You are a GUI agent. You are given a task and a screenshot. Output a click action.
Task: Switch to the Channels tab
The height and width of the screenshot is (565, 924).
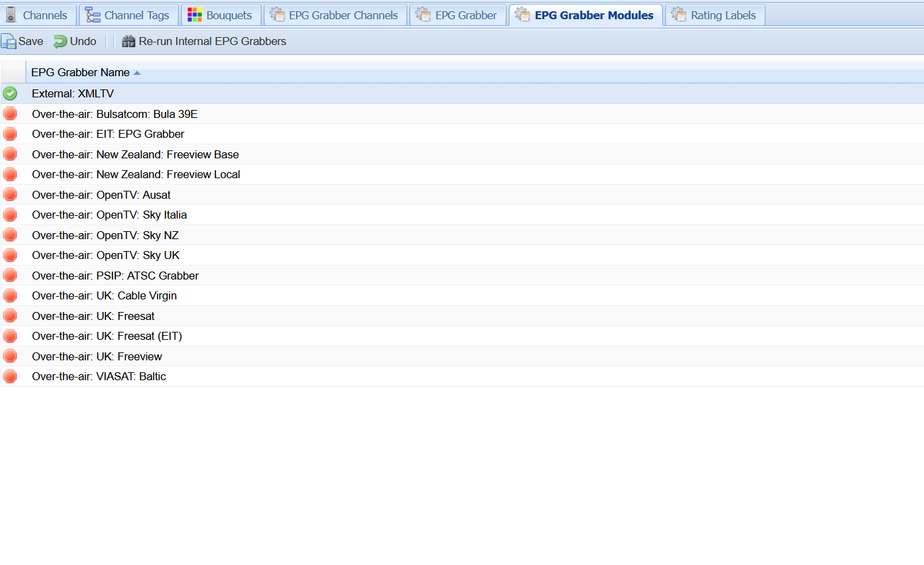tap(38, 15)
